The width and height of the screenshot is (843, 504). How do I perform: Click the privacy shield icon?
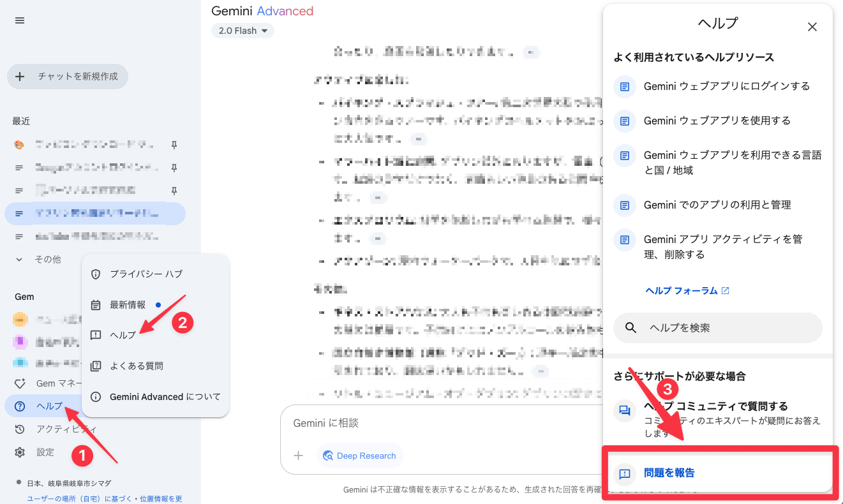(96, 274)
